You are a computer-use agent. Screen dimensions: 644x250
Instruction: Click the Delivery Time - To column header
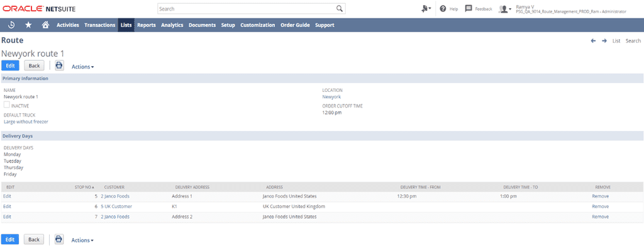click(x=520, y=187)
